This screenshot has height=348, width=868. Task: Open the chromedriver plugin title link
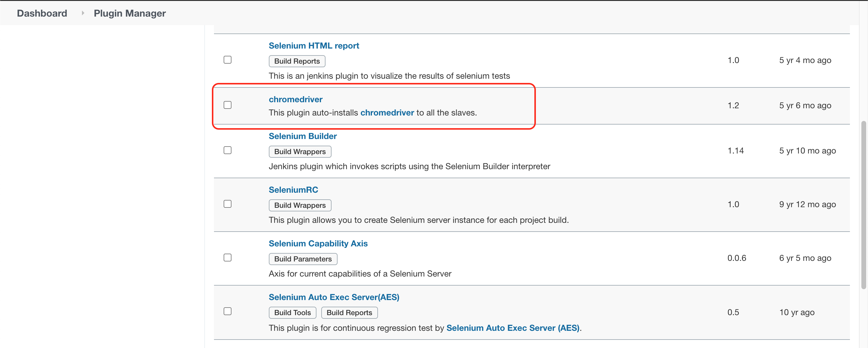pyautogui.click(x=295, y=99)
